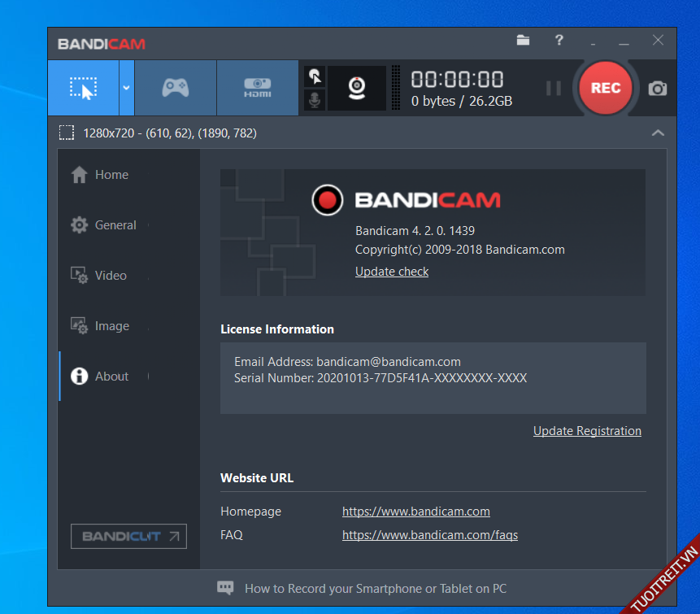Open the output folder icon

pos(523,41)
